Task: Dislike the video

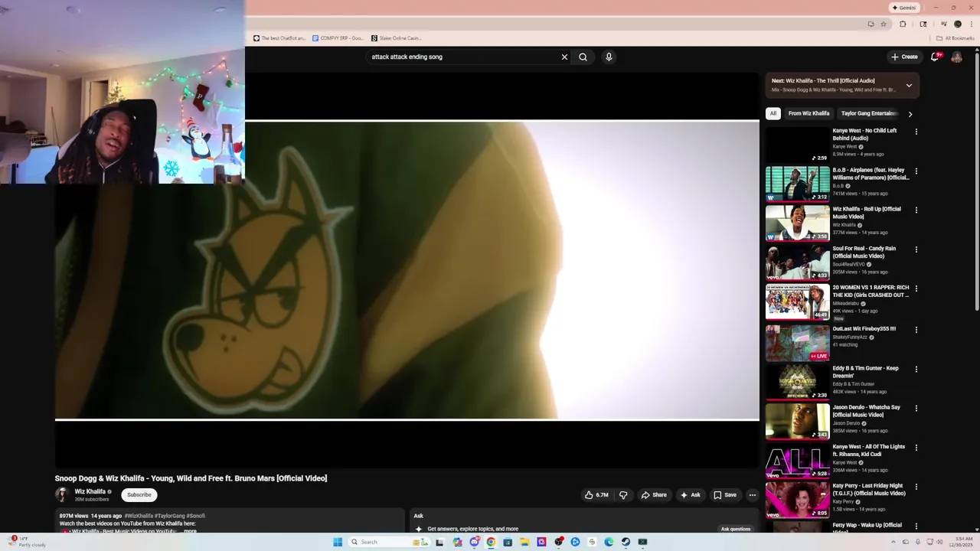Action: pos(623,495)
